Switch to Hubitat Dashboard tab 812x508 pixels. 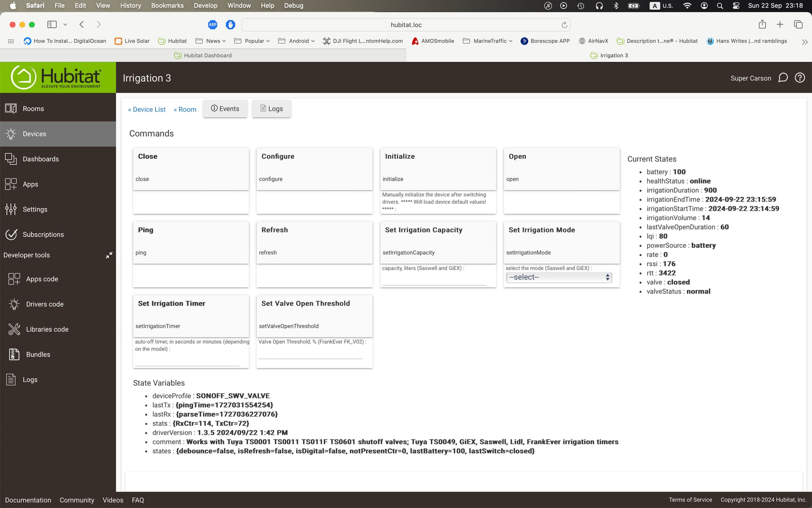(203, 55)
